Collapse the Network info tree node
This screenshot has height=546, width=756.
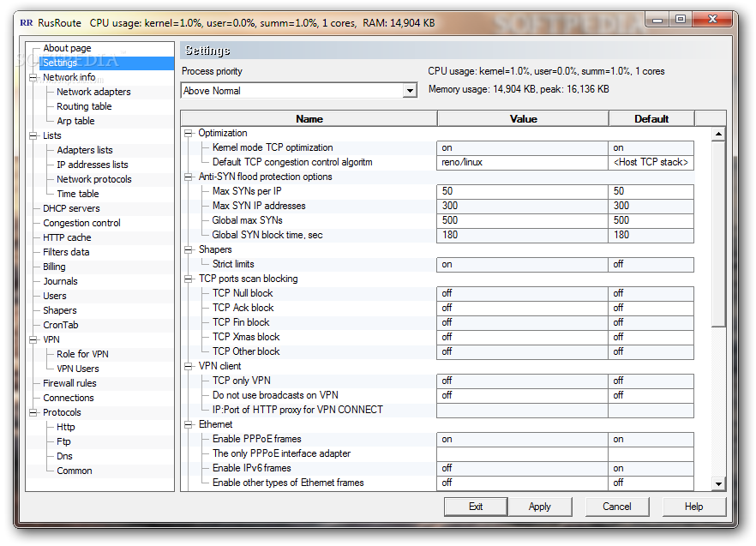click(x=33, y=77)
